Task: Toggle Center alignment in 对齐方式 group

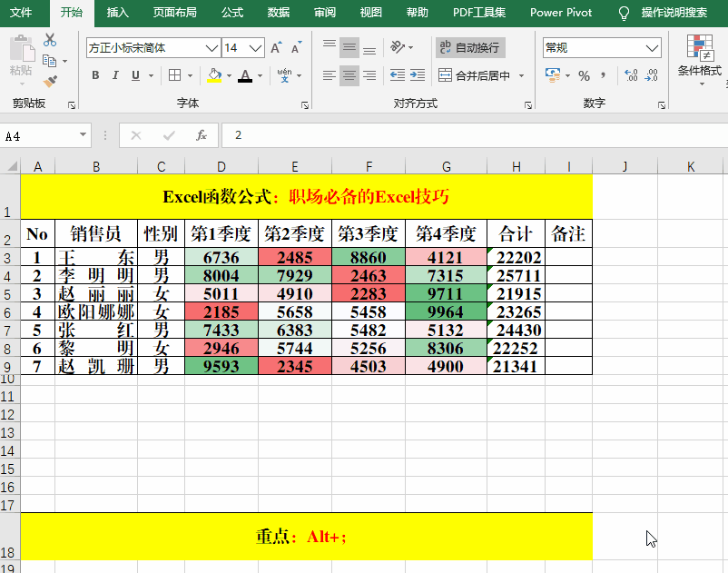Action: [349, 75]
